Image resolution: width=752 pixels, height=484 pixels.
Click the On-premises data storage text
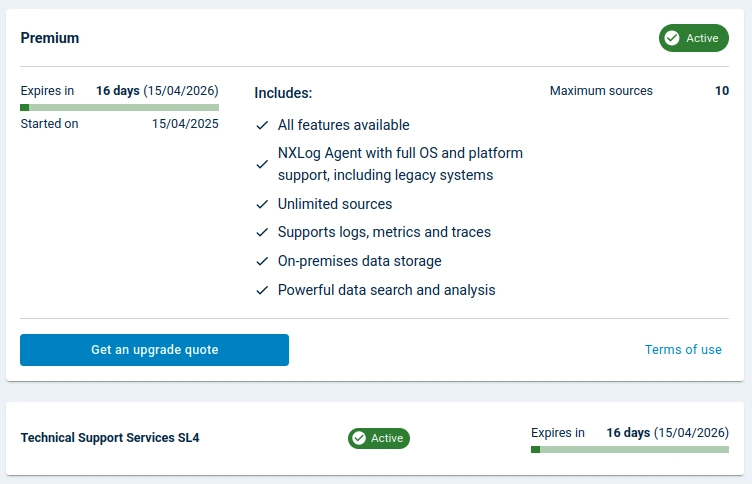(x=360, y=261)
